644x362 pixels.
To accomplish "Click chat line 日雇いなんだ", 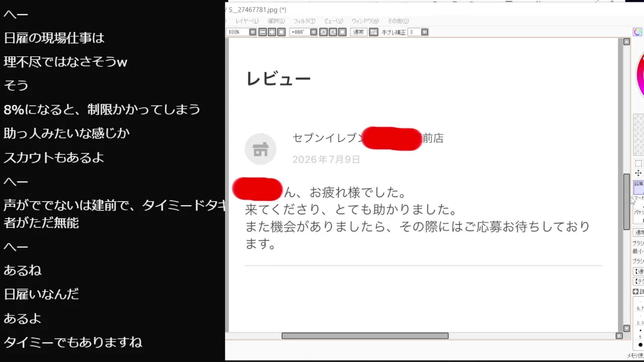I will click(42, 294).
